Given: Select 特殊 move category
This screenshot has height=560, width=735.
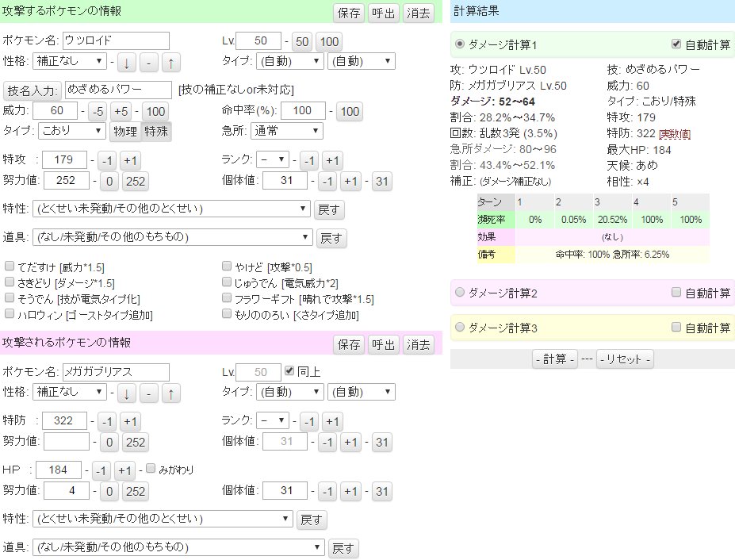Looking at the screenshot, I should (156, 132).
